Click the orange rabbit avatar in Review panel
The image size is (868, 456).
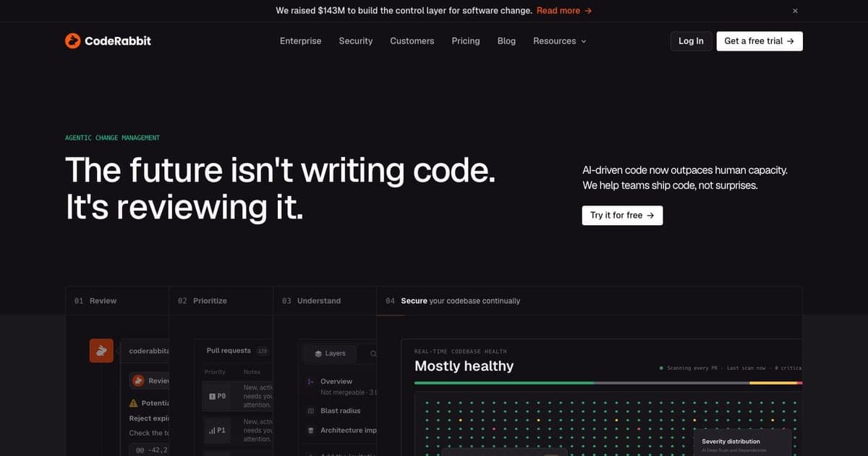101,351
